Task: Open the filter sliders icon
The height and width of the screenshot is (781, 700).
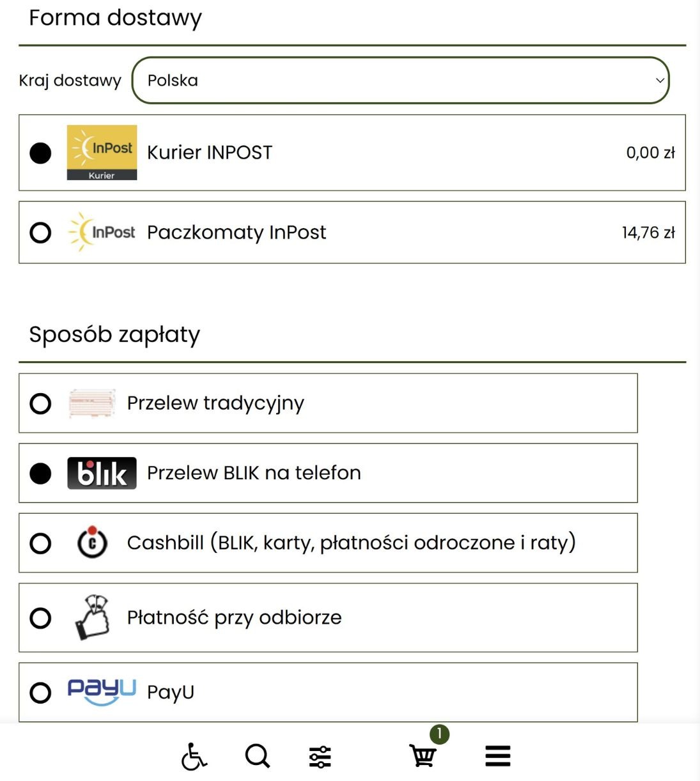Action: pyautogui.click(x=320, y=757)
